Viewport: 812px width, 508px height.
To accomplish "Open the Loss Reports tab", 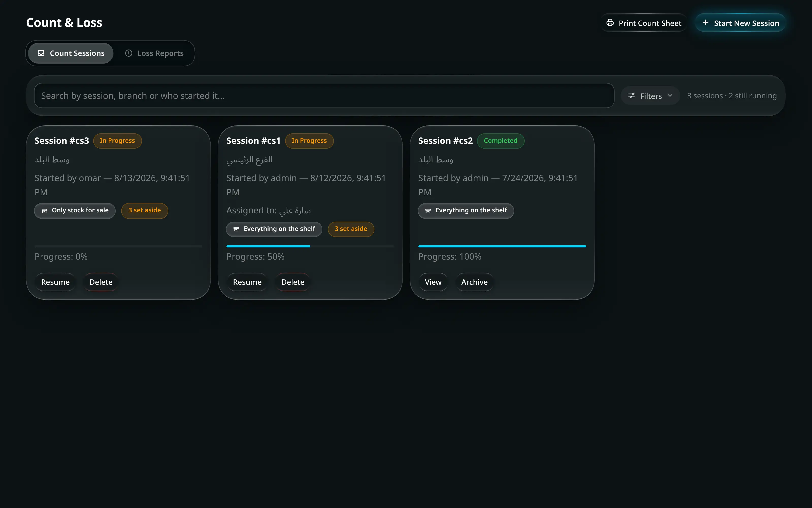I will click(x=154, y=53).
